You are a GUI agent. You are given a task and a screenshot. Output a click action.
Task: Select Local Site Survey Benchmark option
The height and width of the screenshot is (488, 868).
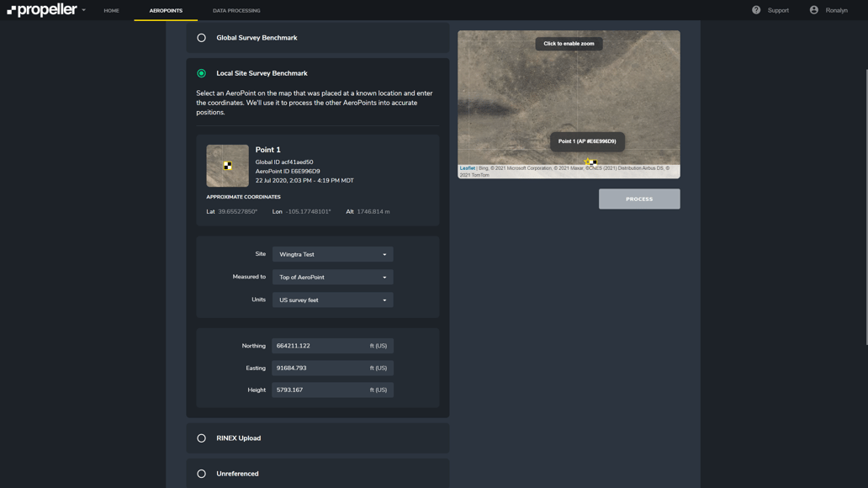click(201, 73)
